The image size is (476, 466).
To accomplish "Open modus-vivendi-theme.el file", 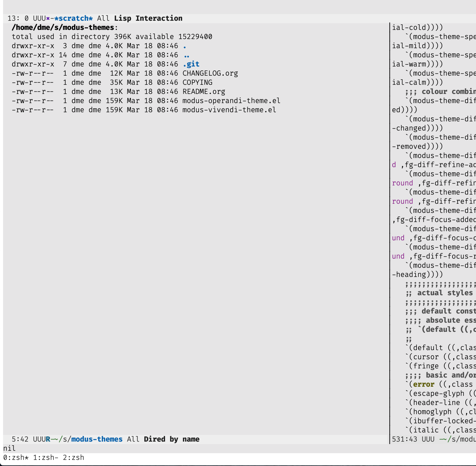I will point(229,110).
